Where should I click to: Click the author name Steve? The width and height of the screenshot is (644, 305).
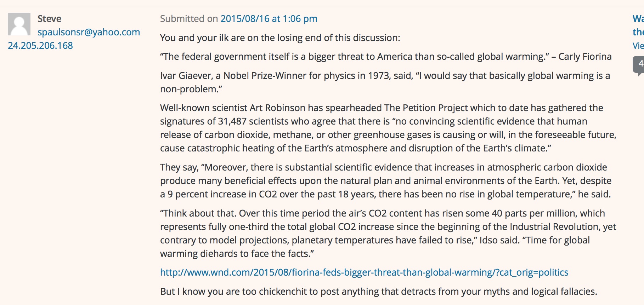click(x=49, y=19)
